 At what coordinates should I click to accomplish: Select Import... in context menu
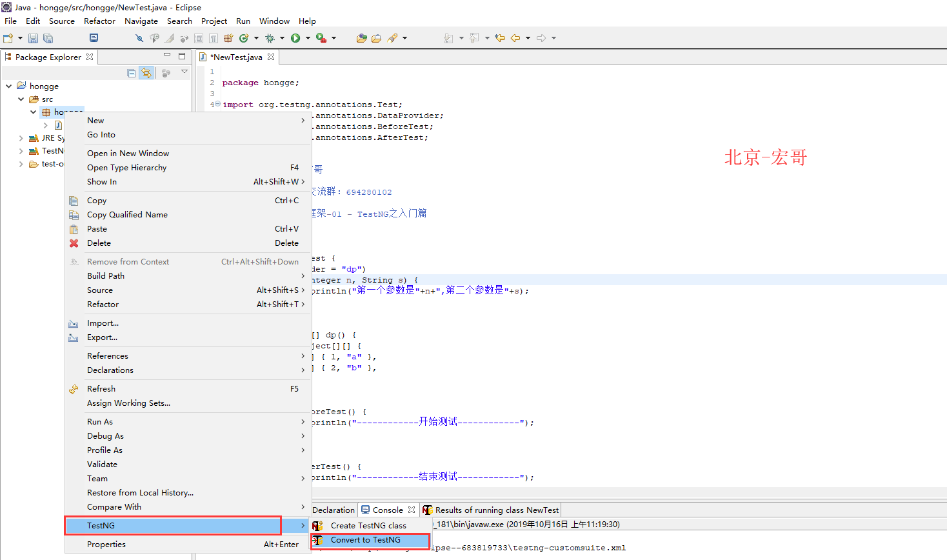point(188,323)
